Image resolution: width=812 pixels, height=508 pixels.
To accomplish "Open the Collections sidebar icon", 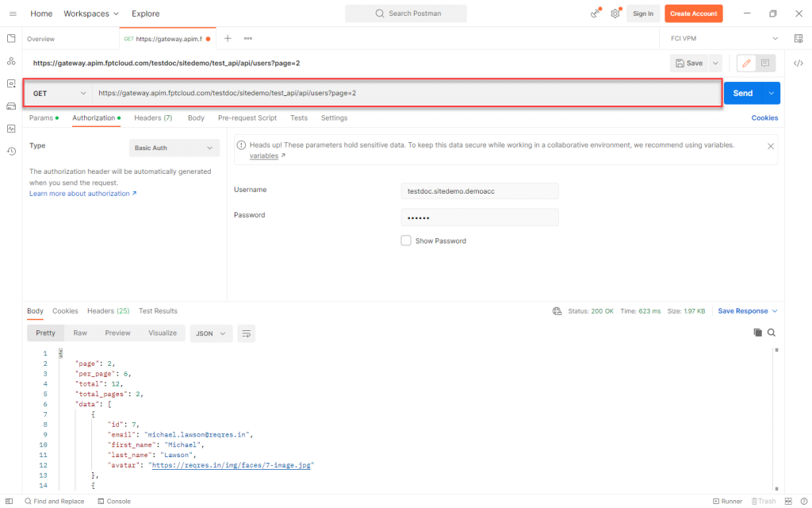I will tap(10, 37).
